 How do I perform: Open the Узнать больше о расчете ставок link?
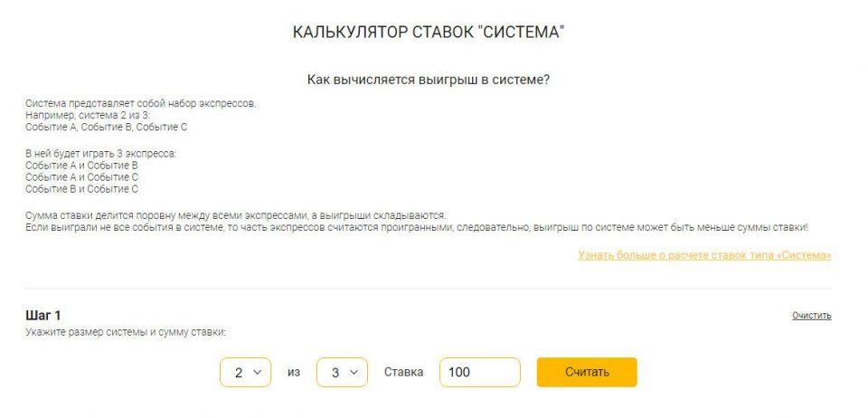click(704, 255)
